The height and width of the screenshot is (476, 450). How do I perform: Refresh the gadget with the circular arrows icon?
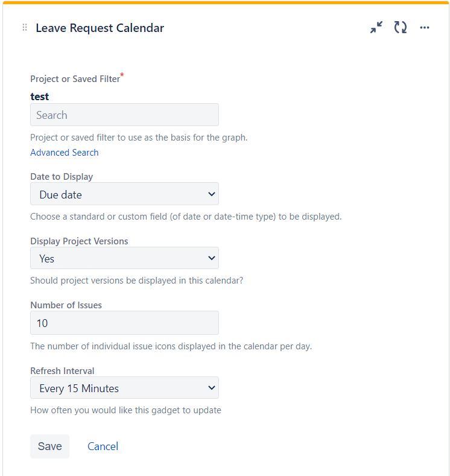[401, 27]
